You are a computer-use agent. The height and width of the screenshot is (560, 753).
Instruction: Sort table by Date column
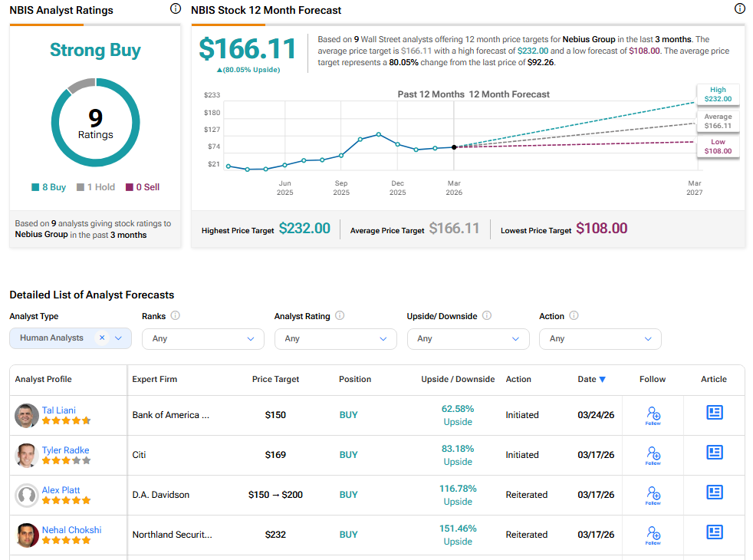point(591,379)
